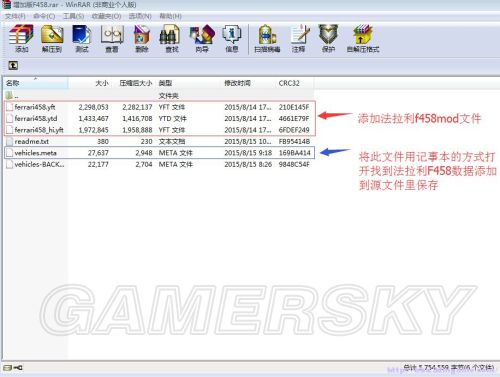Click the Comment (注释) toolbar icon
This screenshot has width=500, height=377.
(299, 35)
